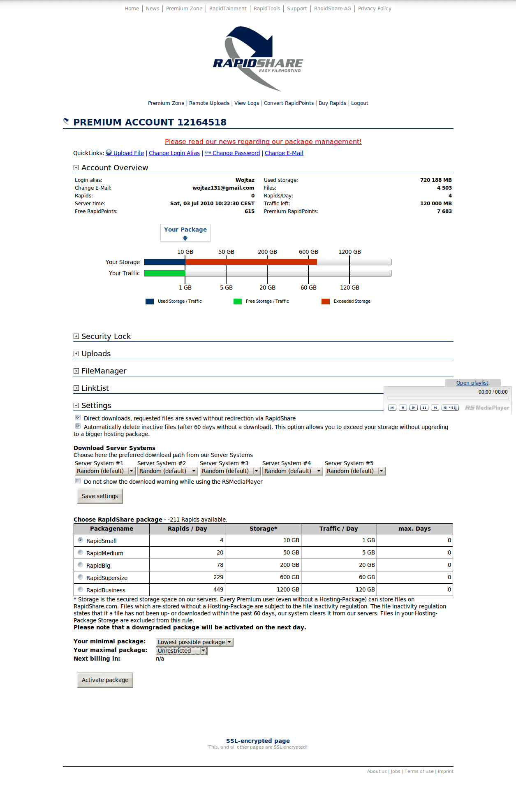This screenshot has width=516, height=812.
Task: Toggle automatically delete inactive files checkbox
Action: click(78, 426)
